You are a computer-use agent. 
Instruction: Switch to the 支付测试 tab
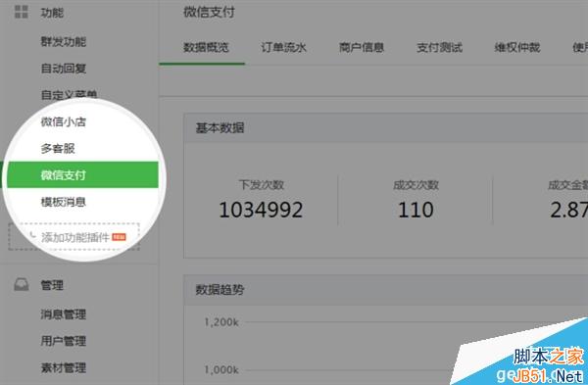coord(439,48)
